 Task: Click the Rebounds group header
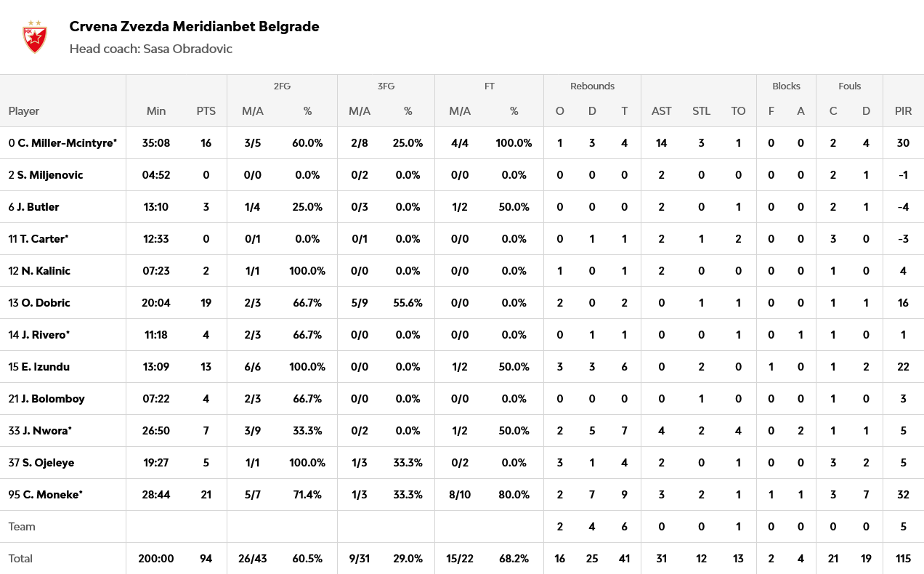[x=592, y=86]
